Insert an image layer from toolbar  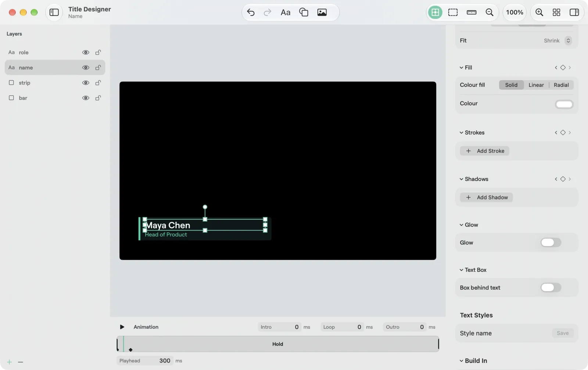click(322, 12)
